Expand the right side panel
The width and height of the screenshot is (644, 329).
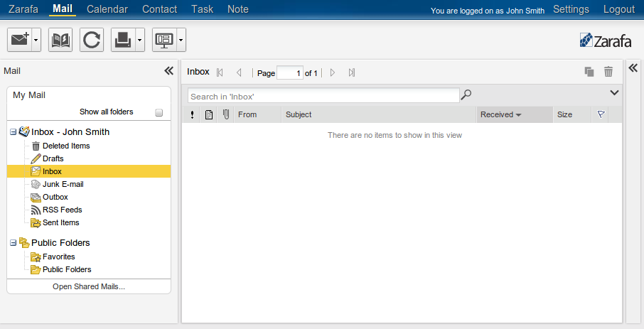pos(633,68)
